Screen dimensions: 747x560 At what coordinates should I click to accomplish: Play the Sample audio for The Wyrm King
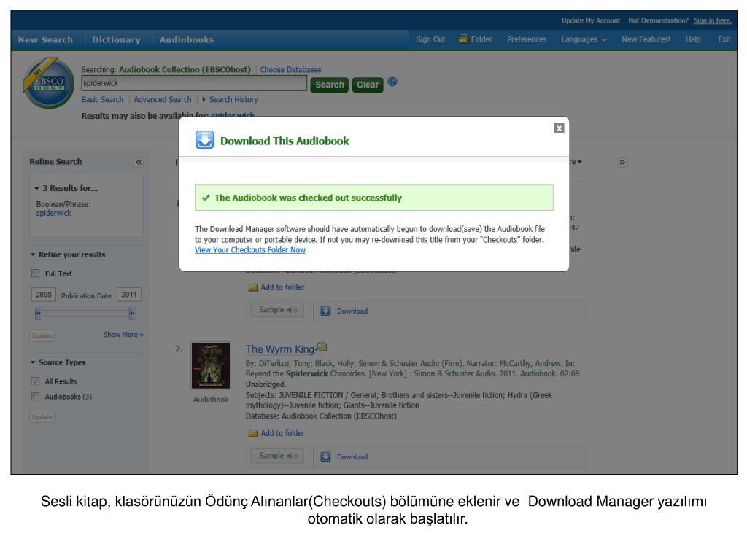[278, 456]
